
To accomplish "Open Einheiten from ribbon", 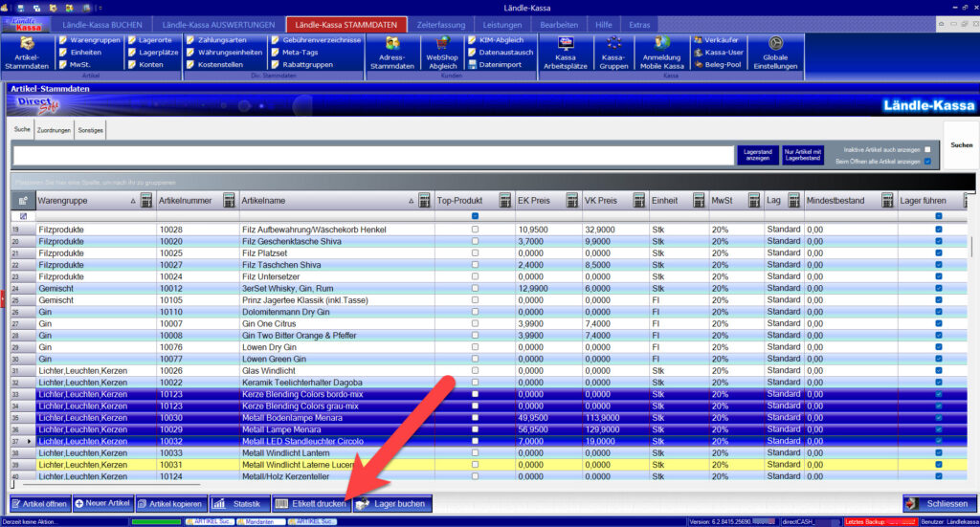I will coord(80,53).
